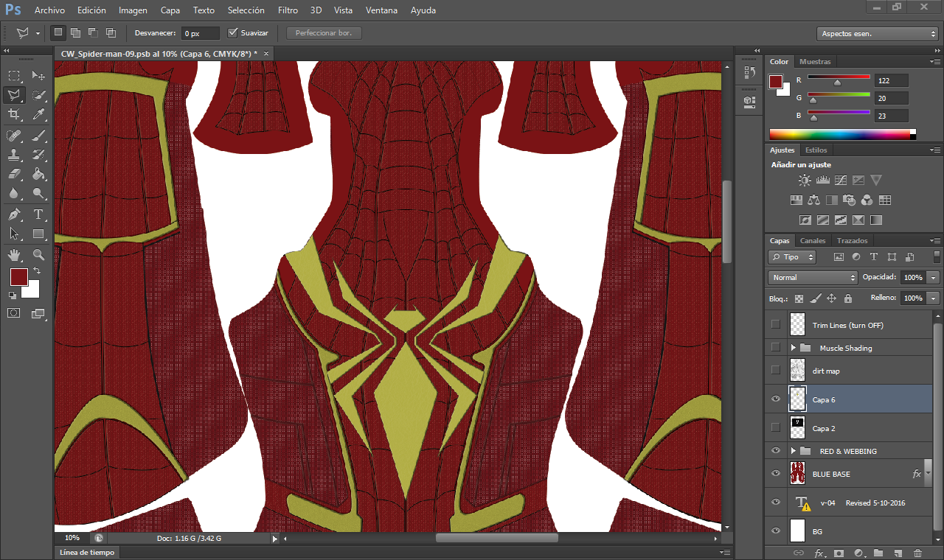Hide the BG layer
Viewport: 944px width, 560px height.
pos(775,531)
